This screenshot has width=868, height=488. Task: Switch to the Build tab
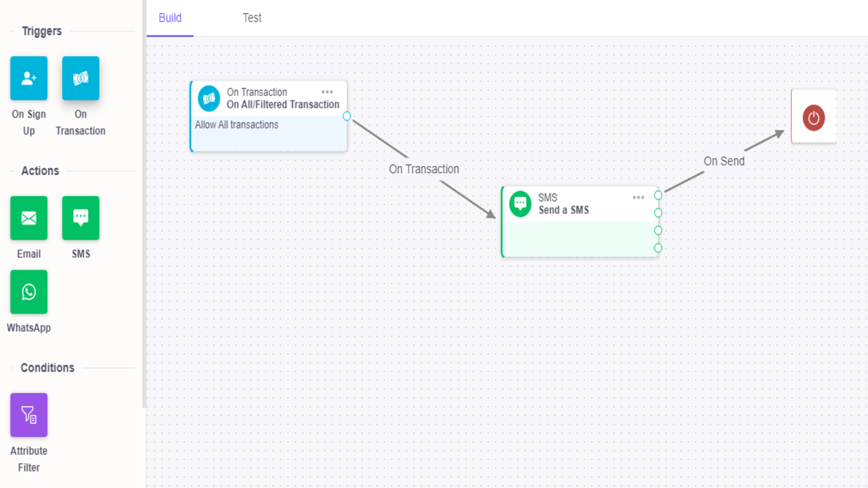coord(170,17)
